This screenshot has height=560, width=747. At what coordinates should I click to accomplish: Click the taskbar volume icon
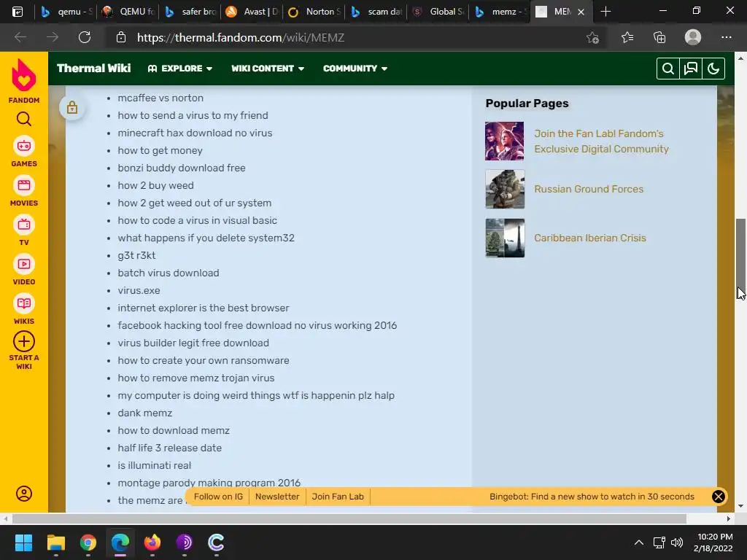[676, 542]
